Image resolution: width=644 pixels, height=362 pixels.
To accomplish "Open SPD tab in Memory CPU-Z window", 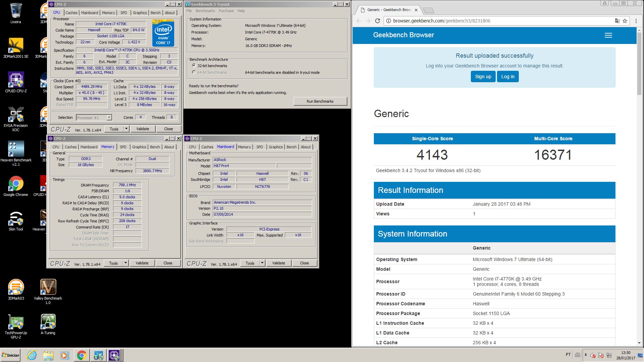I will (123, 147).
